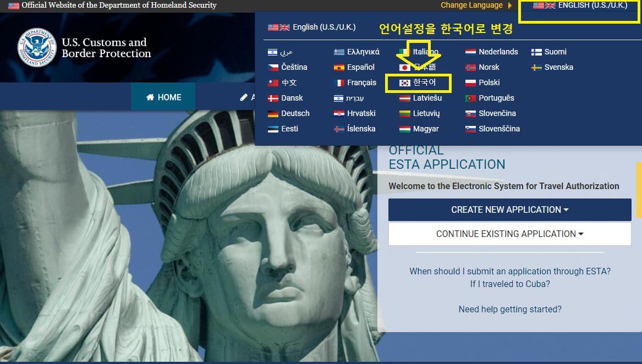Click the South Korean flag icon
The image size is (642, 364).
pos(404,82)
